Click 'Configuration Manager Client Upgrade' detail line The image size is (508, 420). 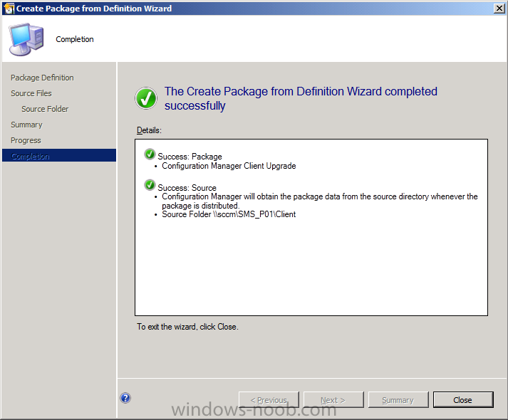point(229,166)
